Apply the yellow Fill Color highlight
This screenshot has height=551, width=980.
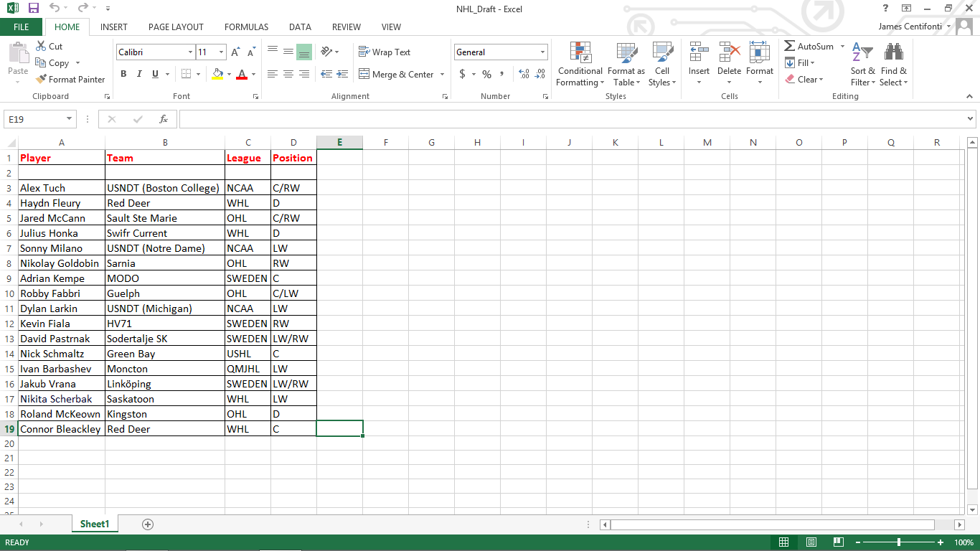(x=218, y=74)
